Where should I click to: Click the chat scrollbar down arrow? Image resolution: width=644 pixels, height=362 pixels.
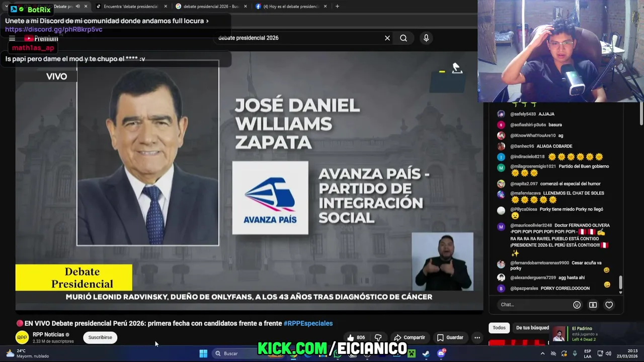click(x=620, y=292)
